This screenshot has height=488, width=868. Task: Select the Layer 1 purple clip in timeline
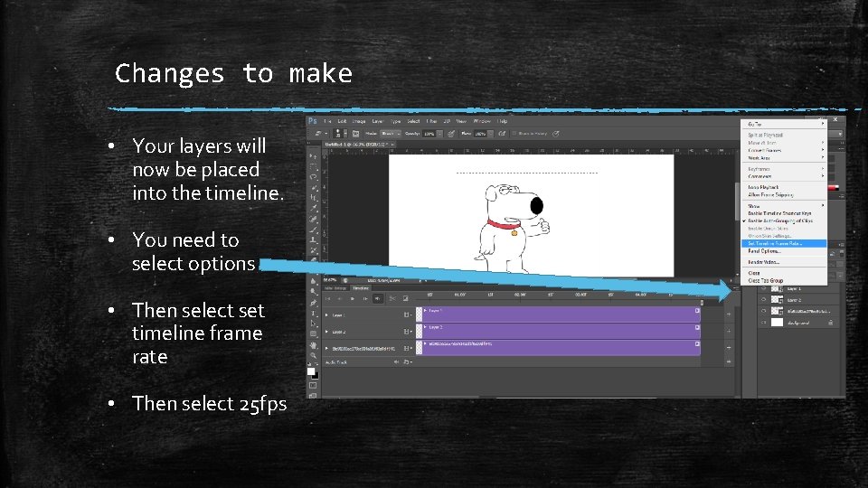(x=559, y=314)
